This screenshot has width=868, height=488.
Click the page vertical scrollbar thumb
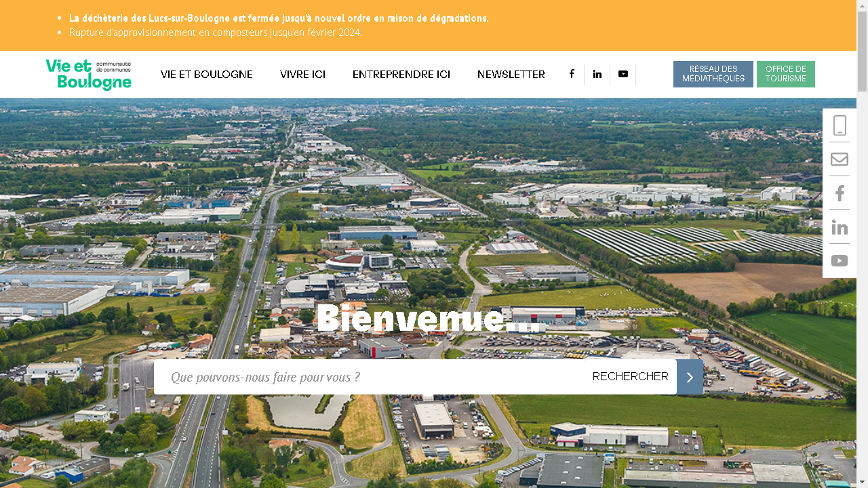click(x=862, y=51)
